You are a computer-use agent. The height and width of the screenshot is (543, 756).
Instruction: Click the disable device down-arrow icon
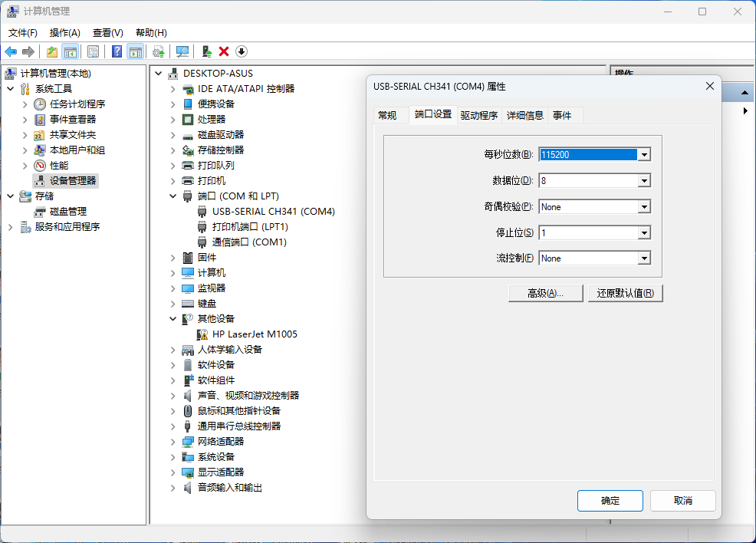click(x=242, y=51)
